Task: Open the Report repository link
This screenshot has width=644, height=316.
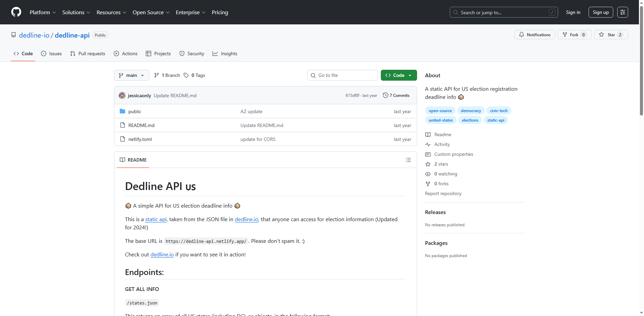Action: pyautogui.click(x=443, y=193)
